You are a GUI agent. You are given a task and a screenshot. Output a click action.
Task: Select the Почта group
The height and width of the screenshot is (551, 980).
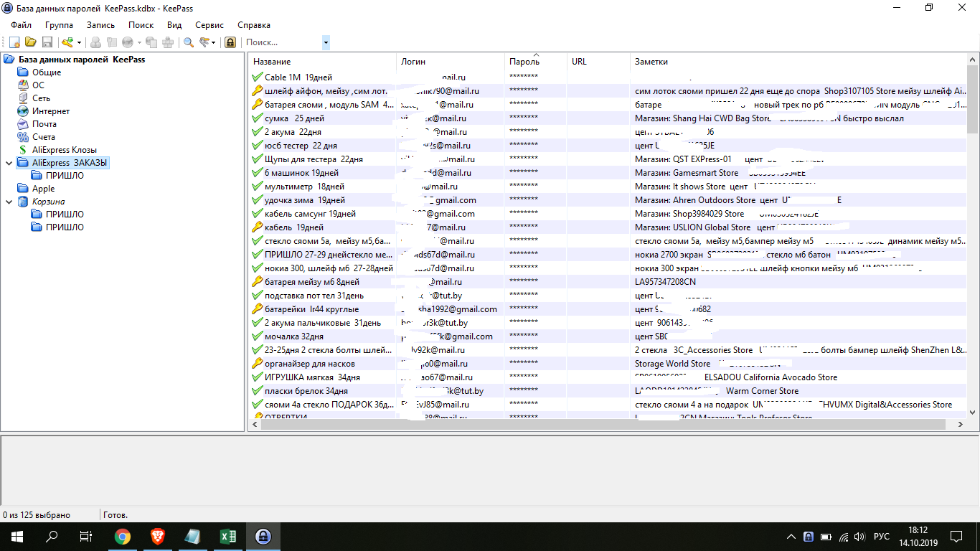(x=44, y=124)
